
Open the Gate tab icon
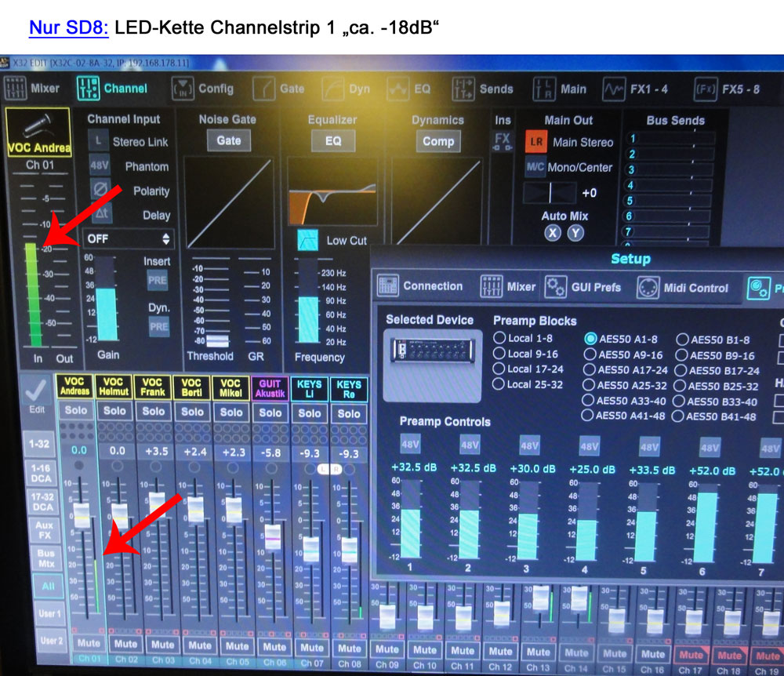tap(263, 89)
